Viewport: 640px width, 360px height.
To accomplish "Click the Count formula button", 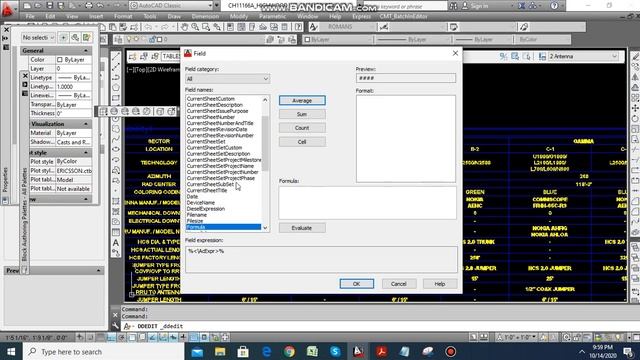I will click(x=302, y=128).
